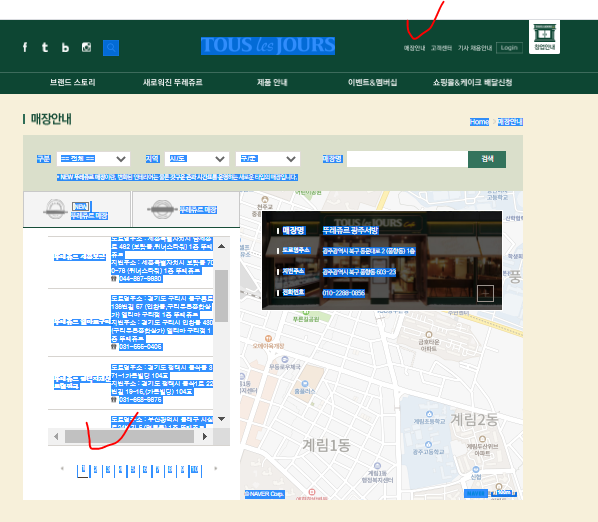Screen dimensions: 598x522
Task: Open the 새로워진 뚜레쥬르 menu
Action: click(x=172, y=82)
